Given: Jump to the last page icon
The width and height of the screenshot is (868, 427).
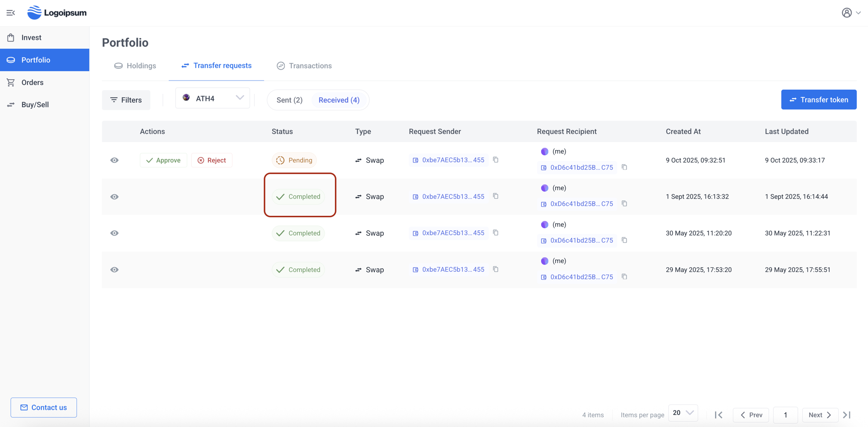Looking at the screenshot, I should pyautogui.click(x=847, y=415).
